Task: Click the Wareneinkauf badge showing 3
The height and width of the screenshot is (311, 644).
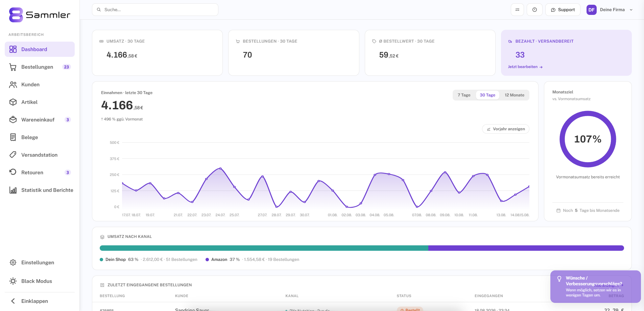Action: tap(68, 120)
